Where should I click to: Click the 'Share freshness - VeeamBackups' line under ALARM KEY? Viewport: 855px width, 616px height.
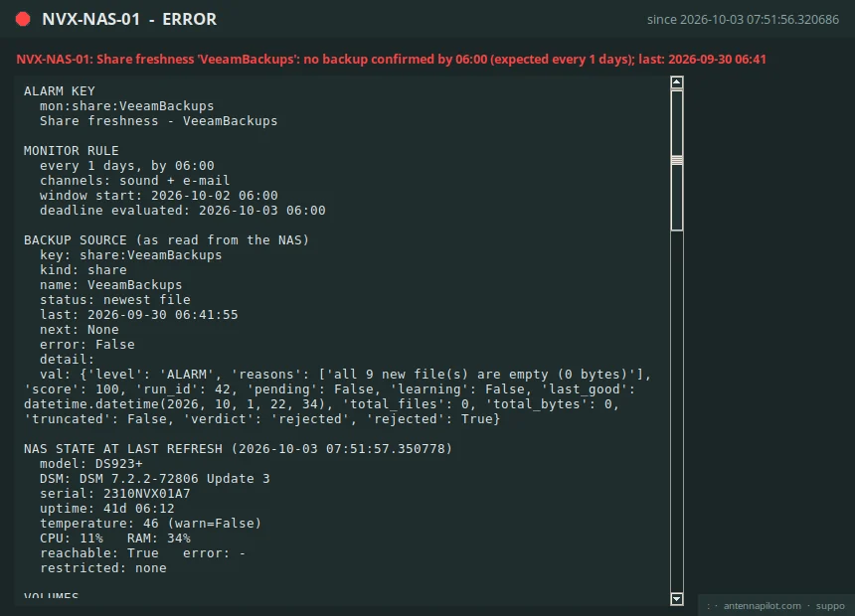[159, 121]
